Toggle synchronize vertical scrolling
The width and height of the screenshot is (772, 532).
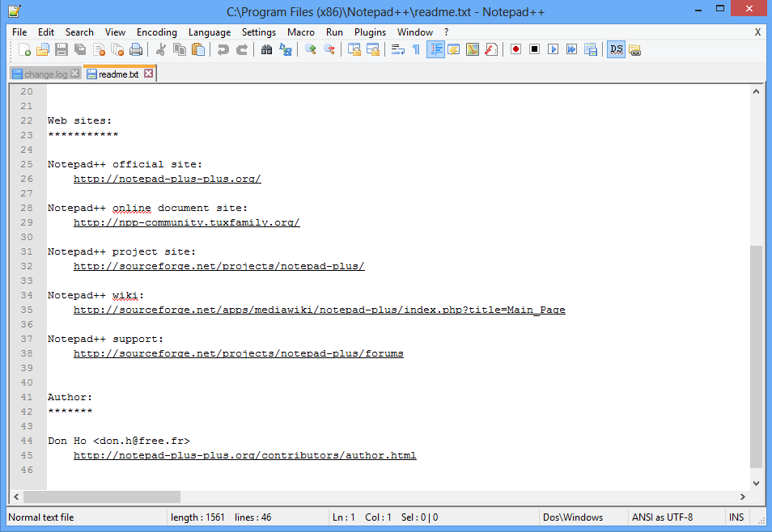(354, 49)
